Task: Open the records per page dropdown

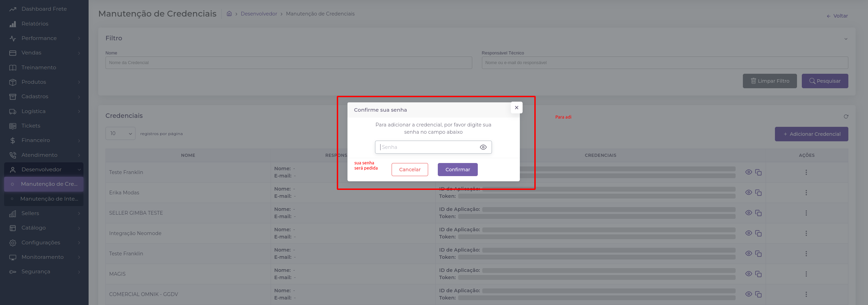Action: (120, 133)
